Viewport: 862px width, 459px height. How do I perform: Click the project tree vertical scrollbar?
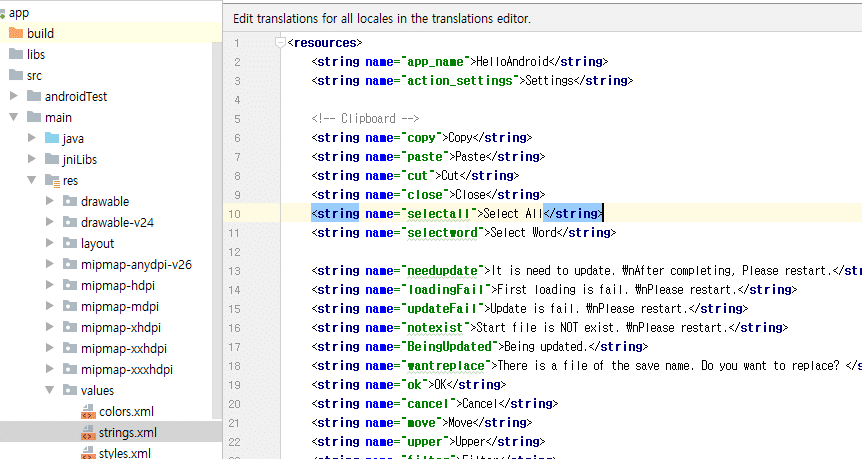coord(217,231)
